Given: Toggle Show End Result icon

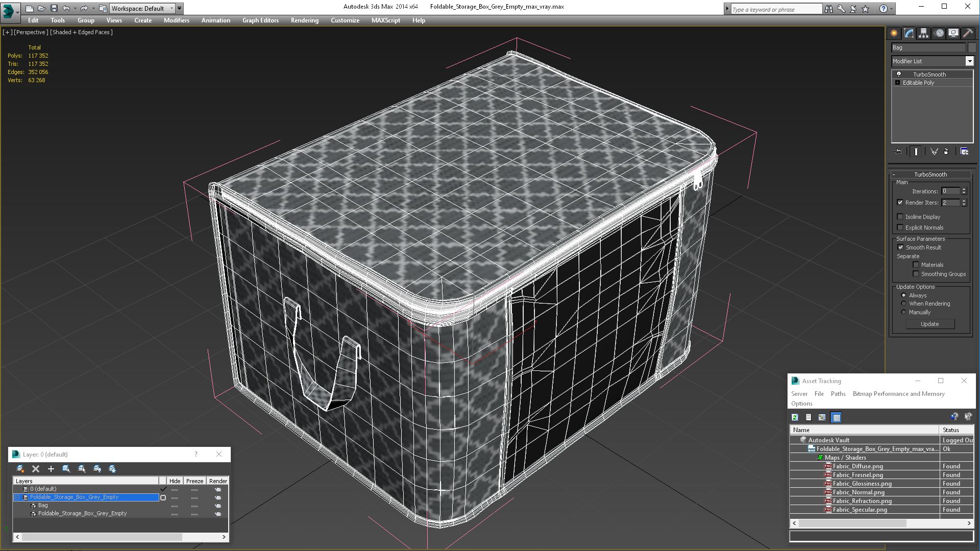Looking at the screenshot, I should pyautogui.click(x=916, y=152).
